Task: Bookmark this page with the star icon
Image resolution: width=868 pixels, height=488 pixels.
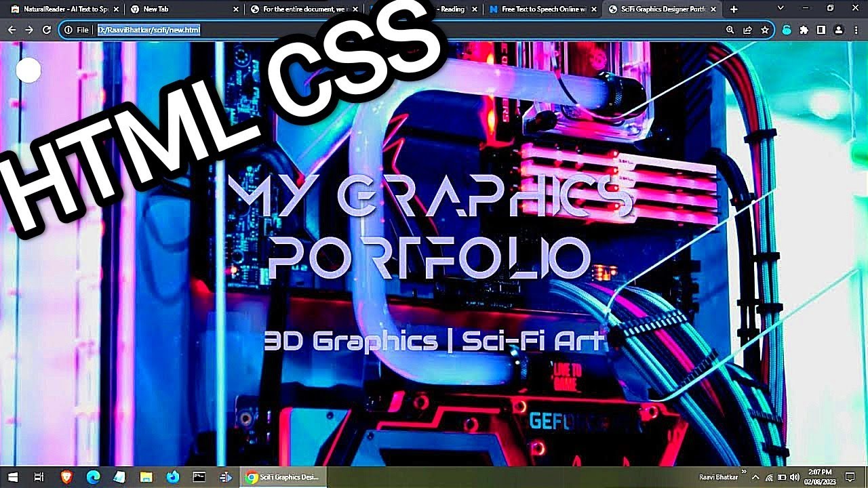Action: pos(765,30)
